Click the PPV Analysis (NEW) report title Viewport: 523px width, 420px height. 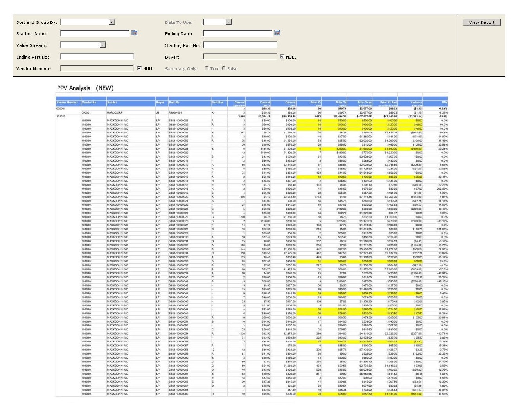pyautogui.click(x=85, y=88)
